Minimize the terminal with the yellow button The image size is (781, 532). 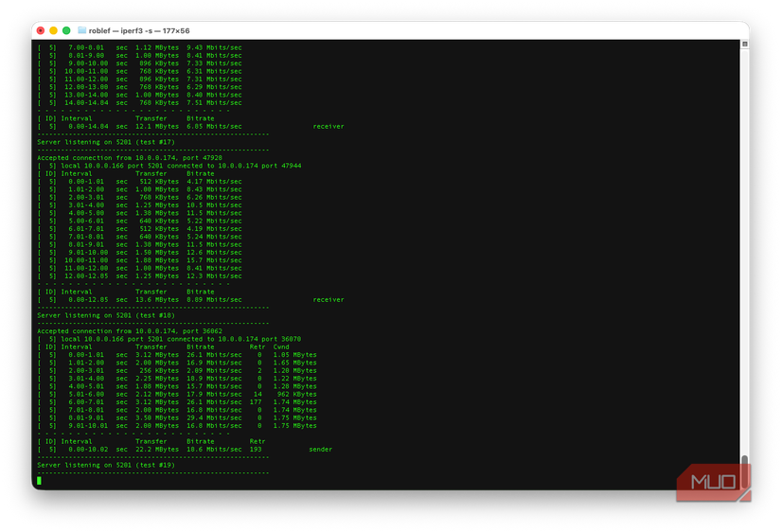tap(53, 30)
